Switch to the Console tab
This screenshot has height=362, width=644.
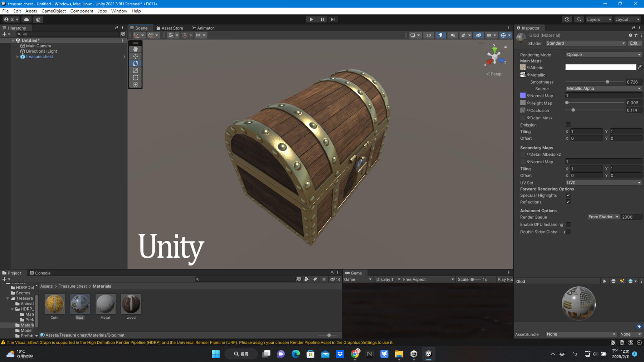(40, 273)
